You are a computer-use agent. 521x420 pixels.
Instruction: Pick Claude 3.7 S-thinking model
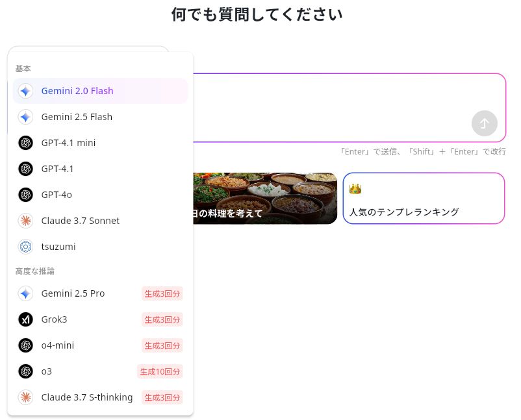(100, 397)
